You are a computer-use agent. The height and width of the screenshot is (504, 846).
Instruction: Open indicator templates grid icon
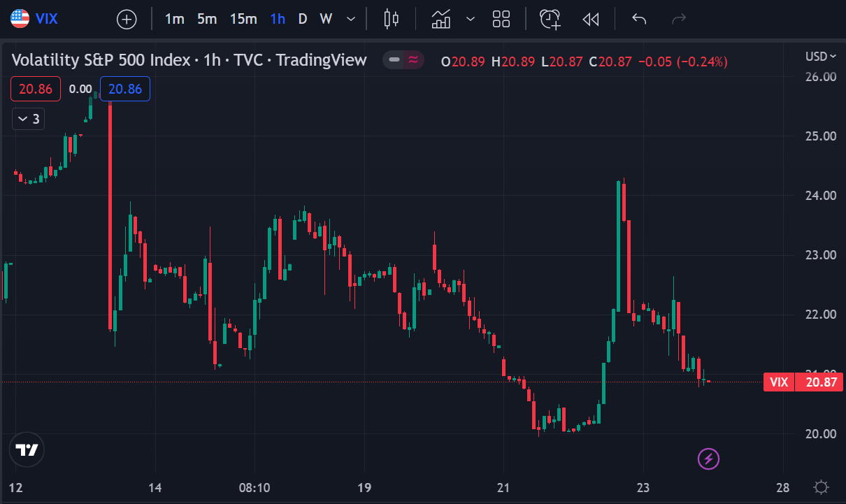pos(501,19)
